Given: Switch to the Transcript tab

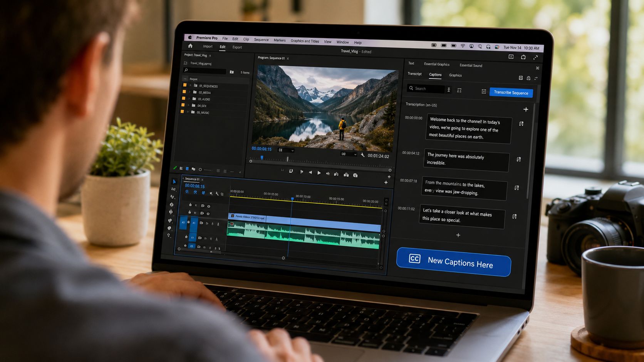Looking at the screenshot, I should pyautogui.click(x=414, y=74).
